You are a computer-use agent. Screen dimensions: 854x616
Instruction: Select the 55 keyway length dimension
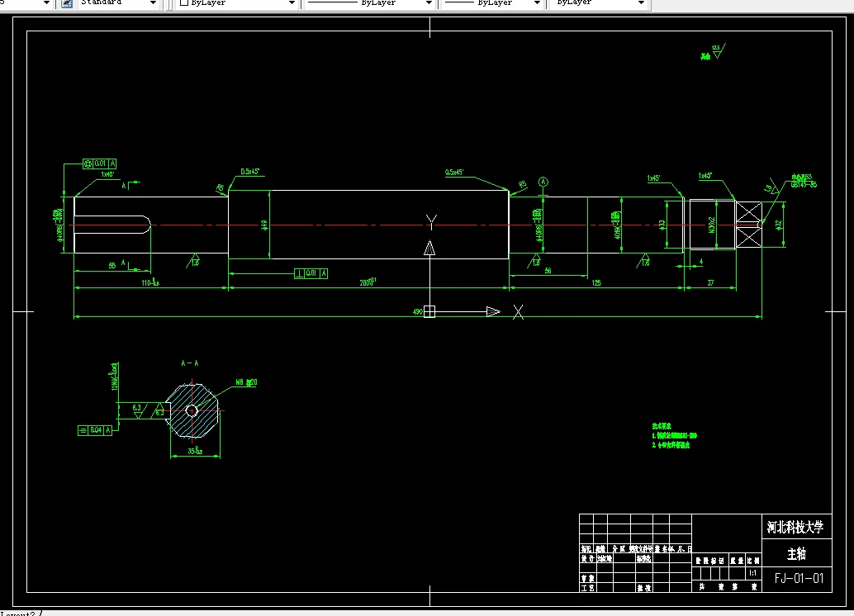pos(112,266)
